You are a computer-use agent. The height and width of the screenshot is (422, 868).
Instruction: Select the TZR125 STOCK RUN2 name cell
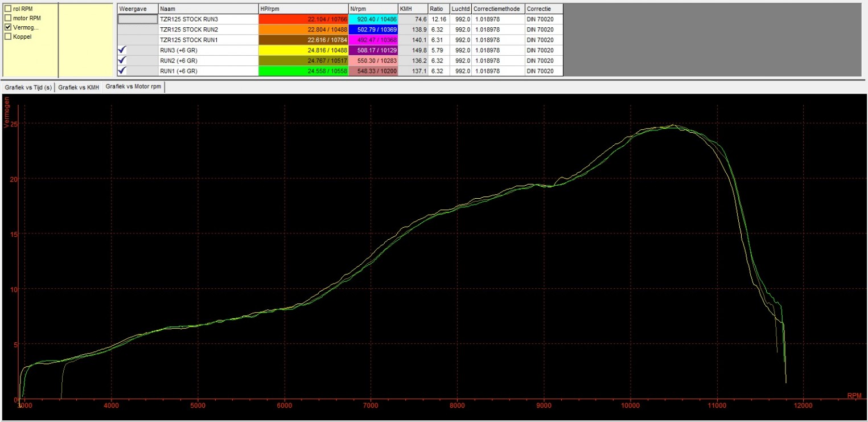tap(208, 30)
